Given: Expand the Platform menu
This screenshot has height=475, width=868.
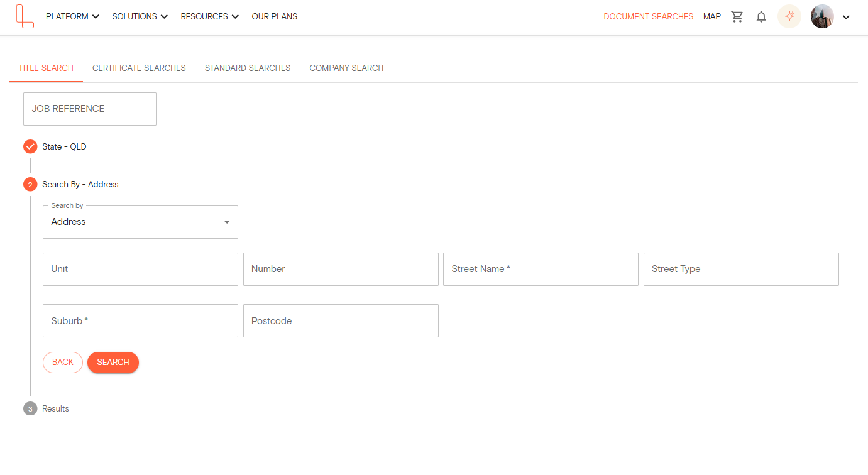Looking at the screenshot, I should pos(72,16).
